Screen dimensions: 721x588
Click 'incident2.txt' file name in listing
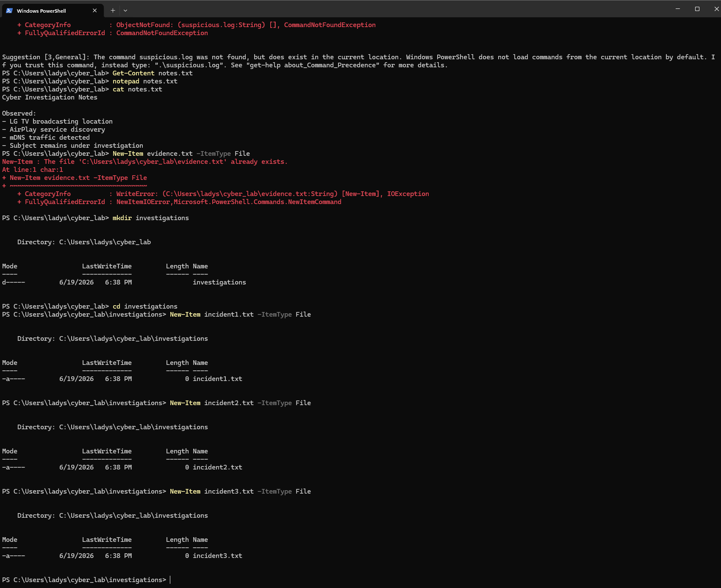click(217, 467)
